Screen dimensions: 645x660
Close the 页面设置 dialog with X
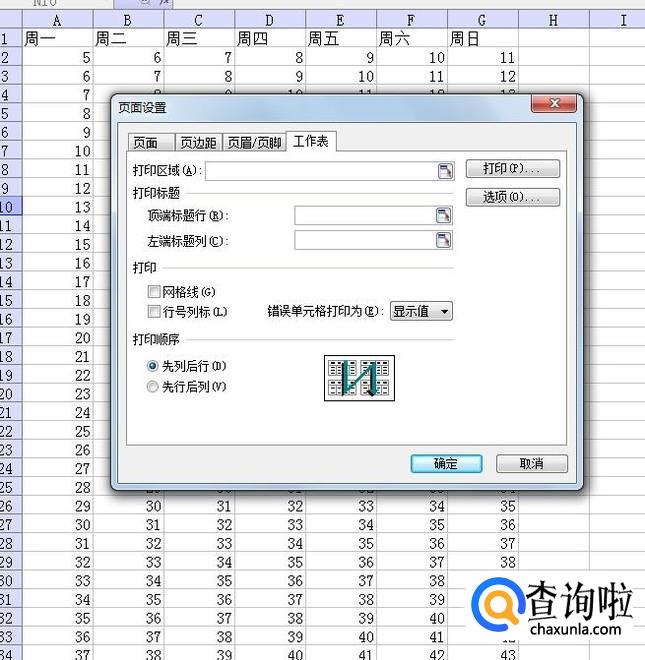pos(554,103)
